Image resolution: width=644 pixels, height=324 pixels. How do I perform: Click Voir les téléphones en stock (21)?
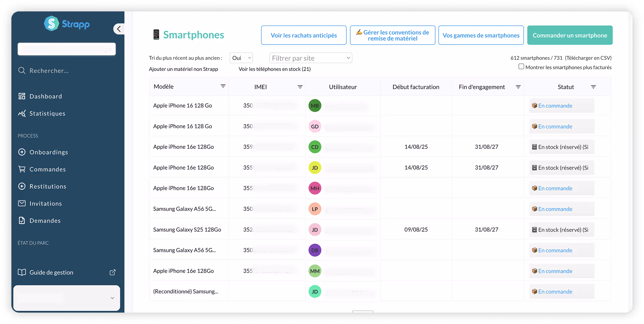click(275, 69)
